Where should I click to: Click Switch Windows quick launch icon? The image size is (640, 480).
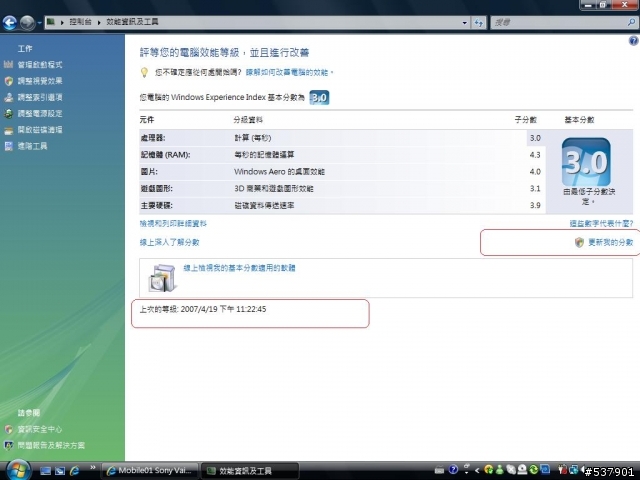coord(60,471)
